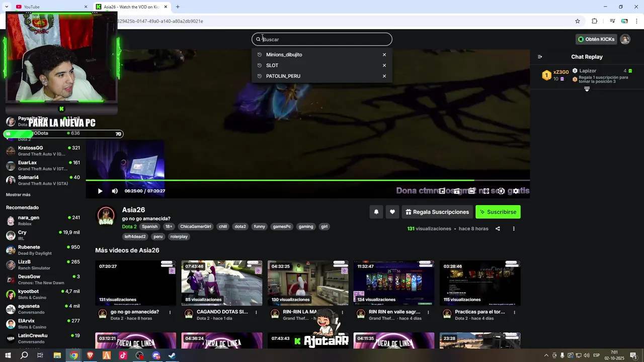Viewport: 644px width, 362px height.
Task: Select the 18+ tag
Action: [x=169, y=227]
